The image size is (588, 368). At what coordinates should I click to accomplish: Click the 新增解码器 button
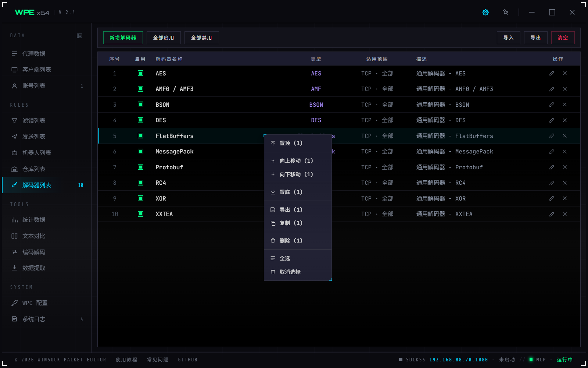click(x=123, y=38)
